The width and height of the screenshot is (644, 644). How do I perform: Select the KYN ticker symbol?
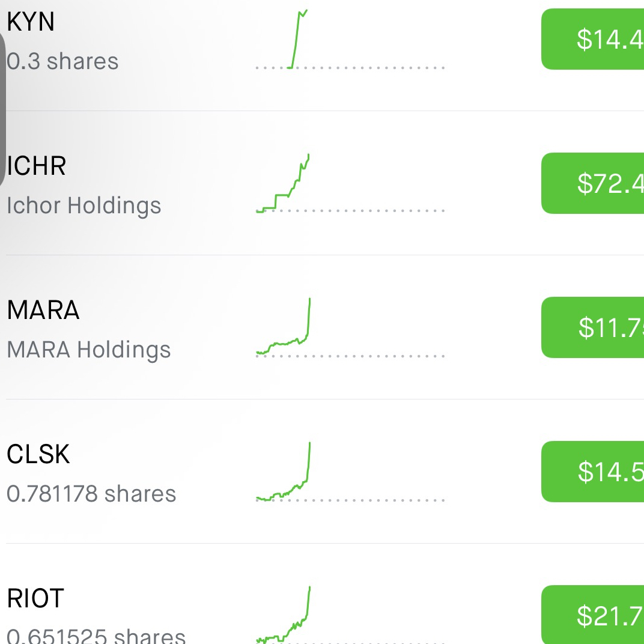click(x=31, y=22)
